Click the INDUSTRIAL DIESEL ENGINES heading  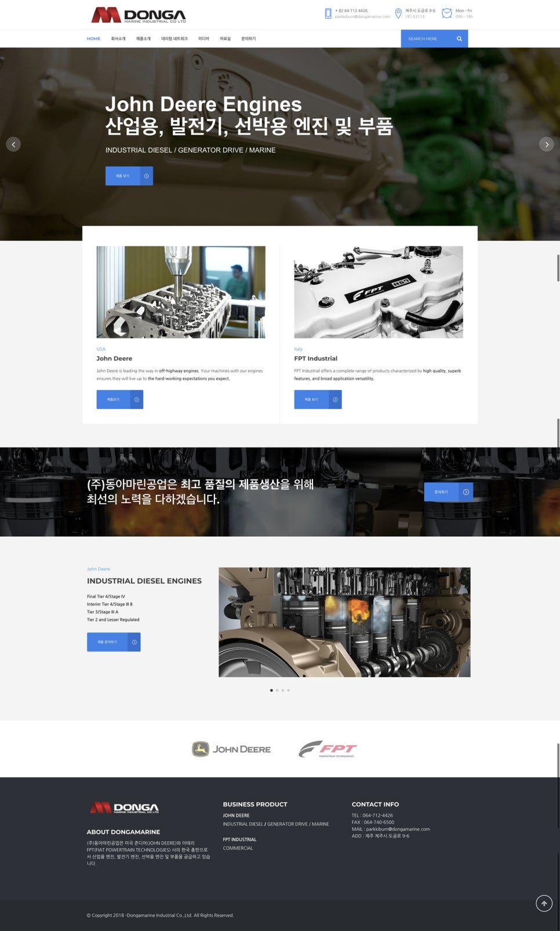(x=144, y=581)
